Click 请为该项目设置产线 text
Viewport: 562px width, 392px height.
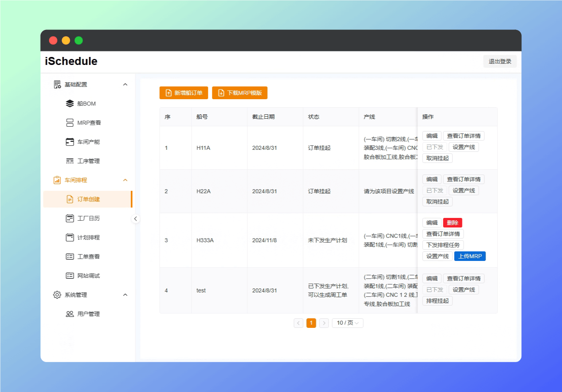(x=389, y=191)
